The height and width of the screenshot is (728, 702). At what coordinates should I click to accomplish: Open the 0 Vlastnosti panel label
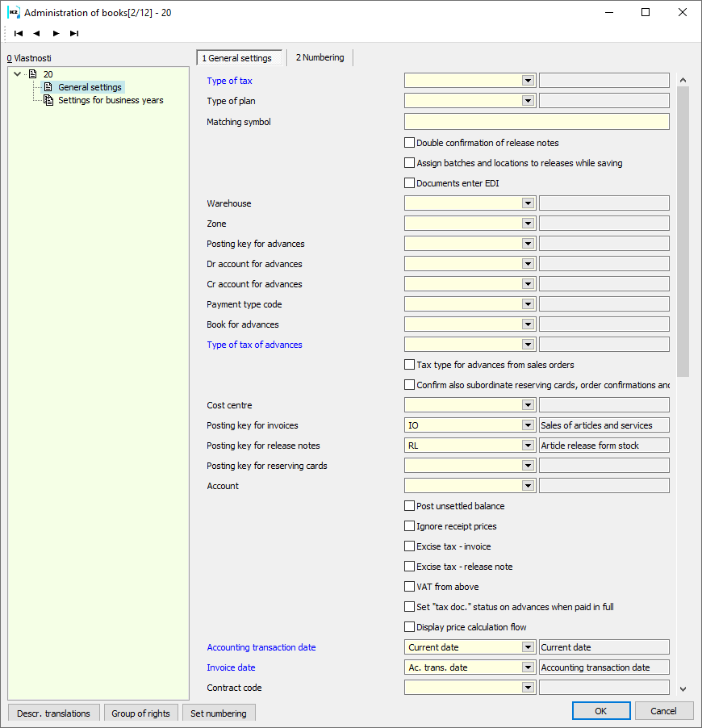coord(29,58)
